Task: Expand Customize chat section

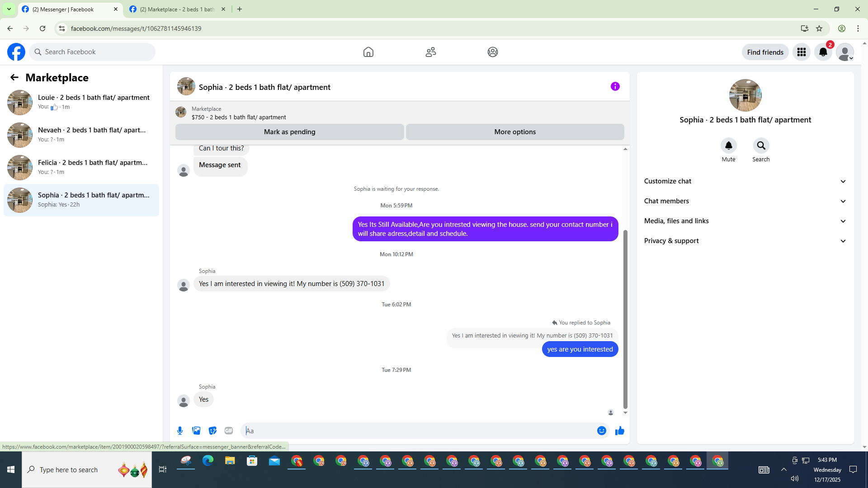Action: pyautogui.click(x=745, y=181)
